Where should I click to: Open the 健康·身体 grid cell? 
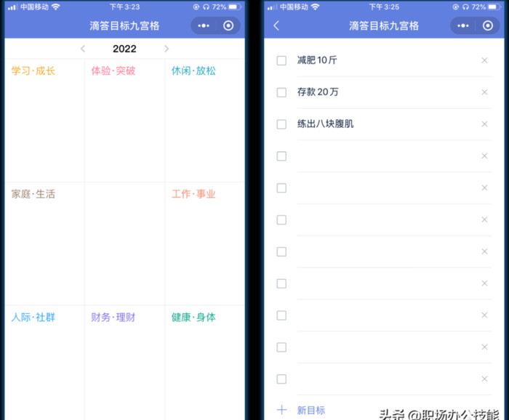click(x=205, y=363)
